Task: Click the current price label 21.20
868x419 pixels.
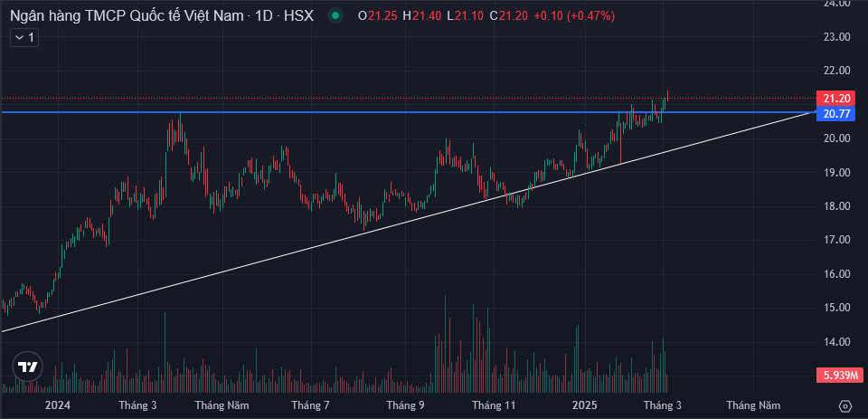Action: click(835, 99)
